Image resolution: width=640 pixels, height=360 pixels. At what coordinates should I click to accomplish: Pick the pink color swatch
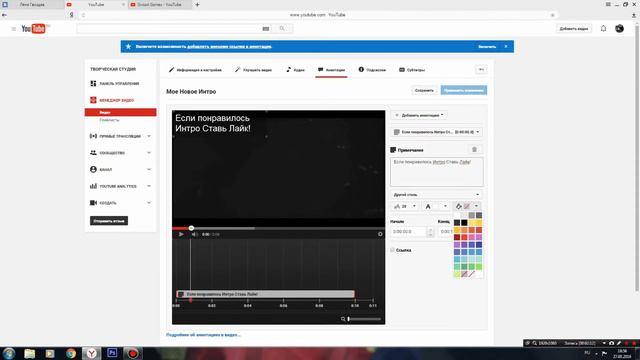click(x=471, y=237)
